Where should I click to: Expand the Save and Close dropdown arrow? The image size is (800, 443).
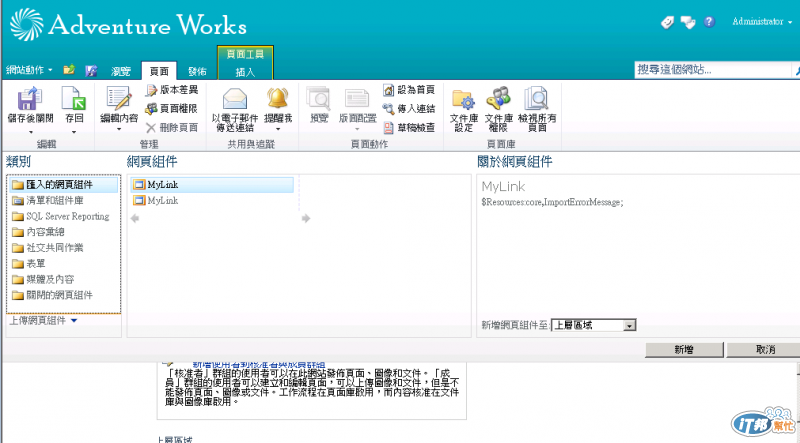point(31,132)
